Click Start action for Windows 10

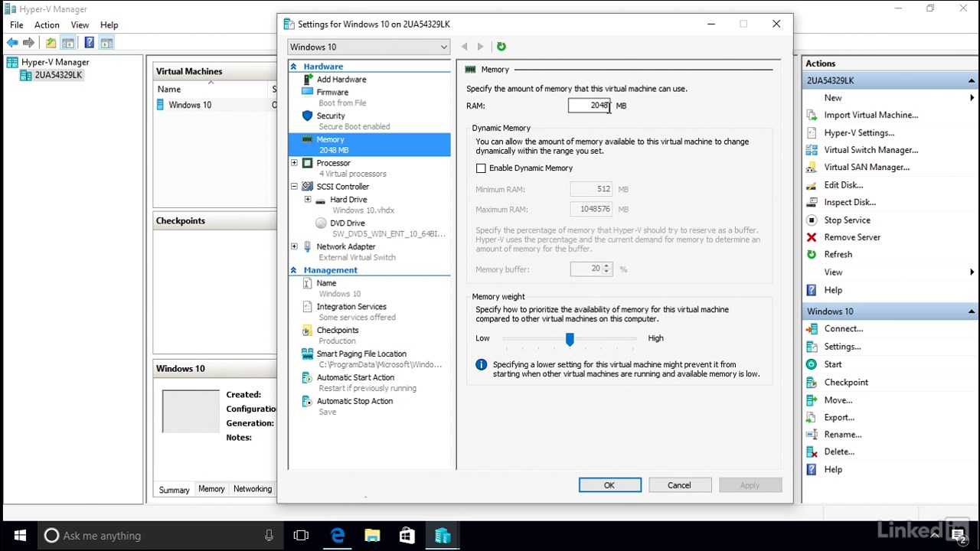tap(832, 365)
